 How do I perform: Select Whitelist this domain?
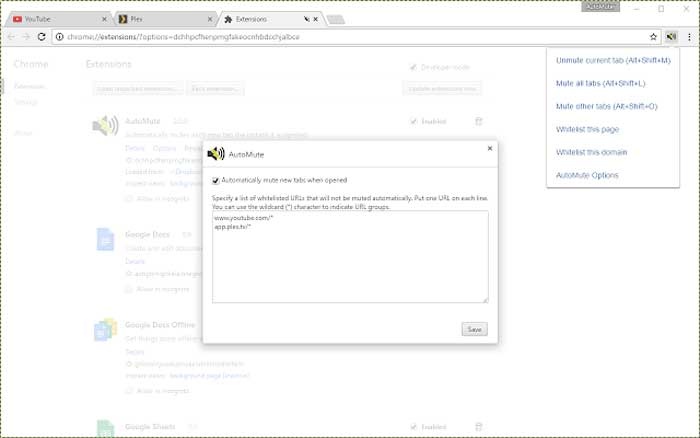pos(591,152)
